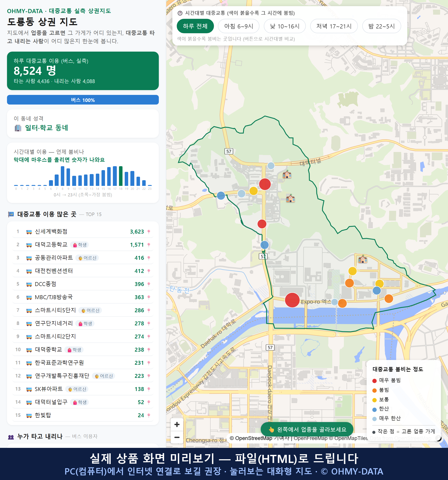Image resolution: width=448 pixels, height=480 pixels.
Task: Click the 매우 한산 light blue legend swatch
Action: point(374,419)
